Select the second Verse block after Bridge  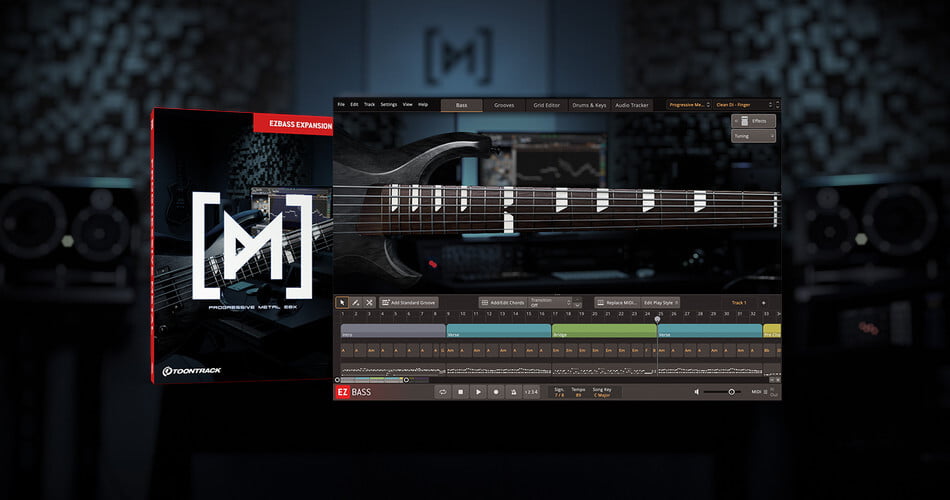pyautogui.click(x=709, y=331)
